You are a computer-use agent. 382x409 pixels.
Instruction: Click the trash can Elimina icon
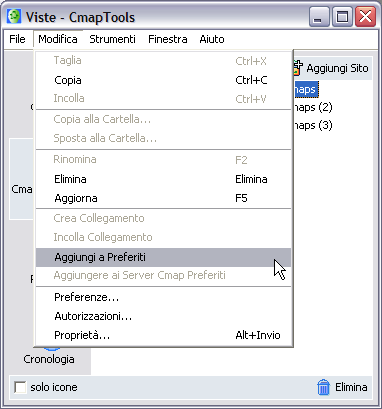(323, 387)
